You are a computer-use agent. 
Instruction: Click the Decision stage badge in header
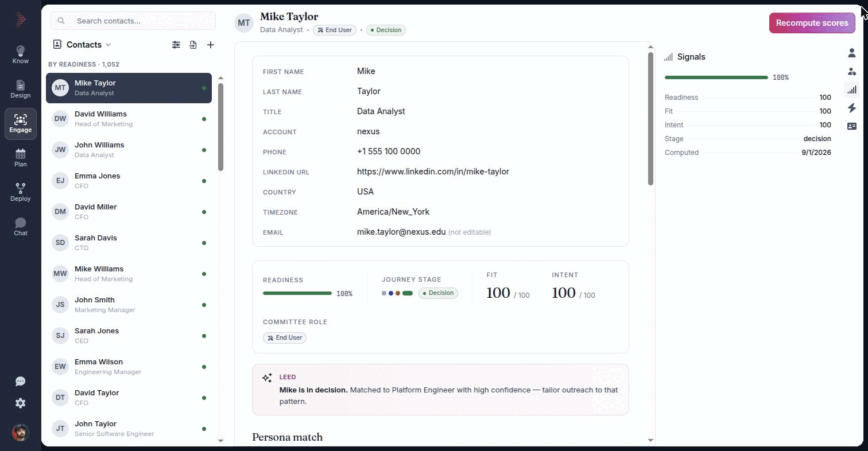386,30
